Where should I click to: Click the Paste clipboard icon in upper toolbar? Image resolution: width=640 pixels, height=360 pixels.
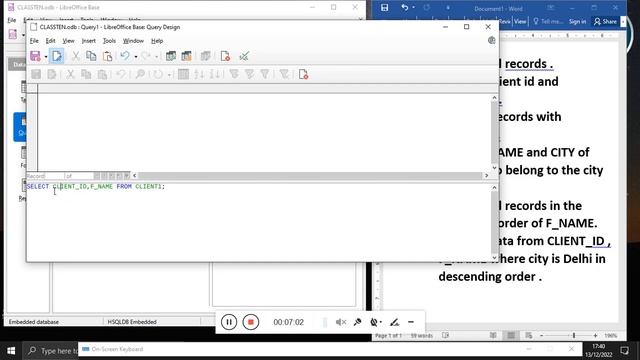click(x=107, y=56)
